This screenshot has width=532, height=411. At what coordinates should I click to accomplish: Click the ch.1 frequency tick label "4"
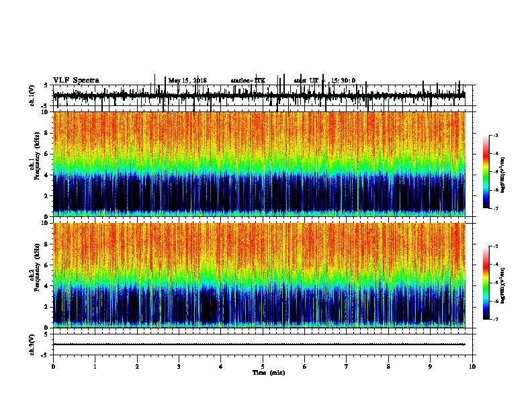coord(47,175)
